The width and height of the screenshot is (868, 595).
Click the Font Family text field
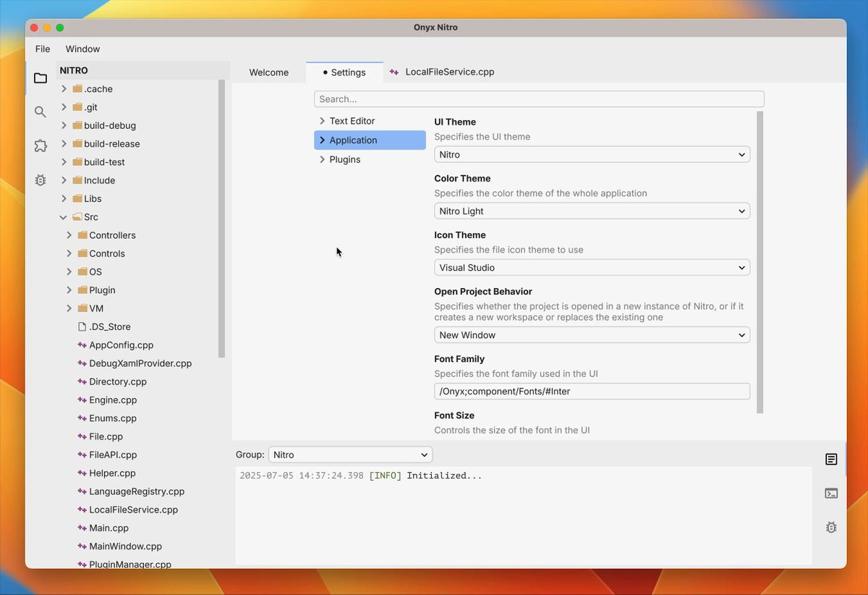coord(592,392)
